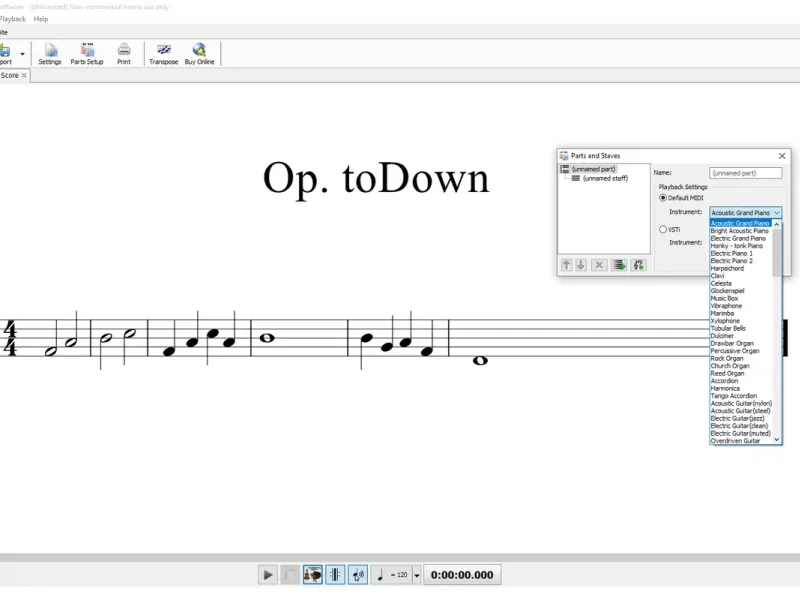Choose Marimba from instrument list
This screenshot has width=800, height=600.
(x=722, y=313)
